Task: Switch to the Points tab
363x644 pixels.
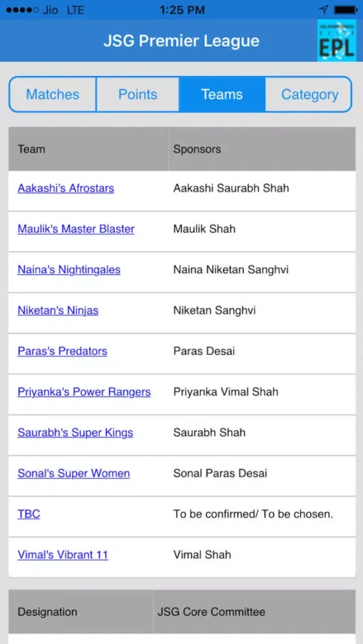Action: 138,95
